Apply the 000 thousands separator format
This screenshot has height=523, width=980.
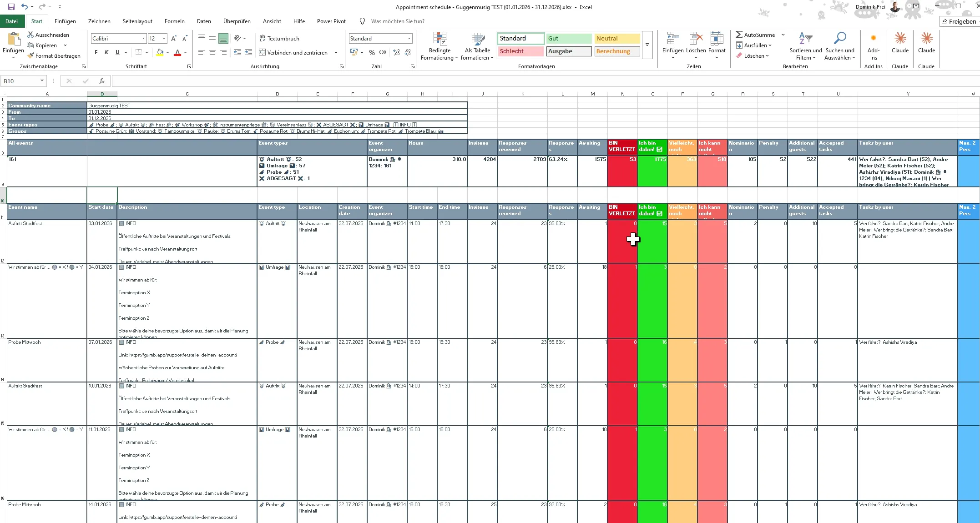pos(383,52)
